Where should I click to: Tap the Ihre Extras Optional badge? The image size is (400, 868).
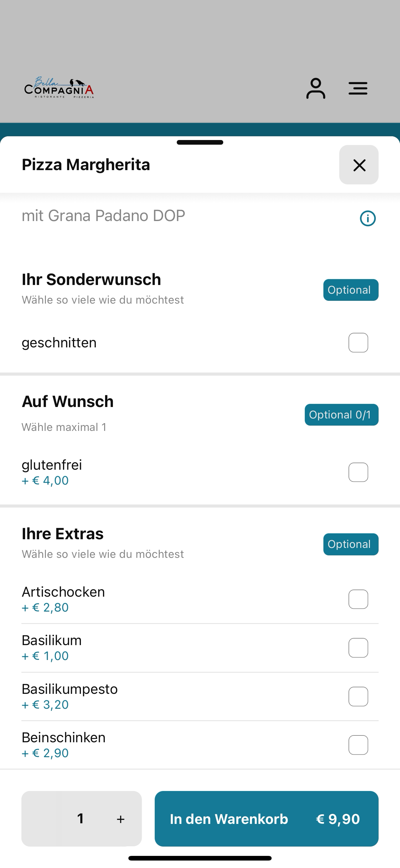(351, 544)
